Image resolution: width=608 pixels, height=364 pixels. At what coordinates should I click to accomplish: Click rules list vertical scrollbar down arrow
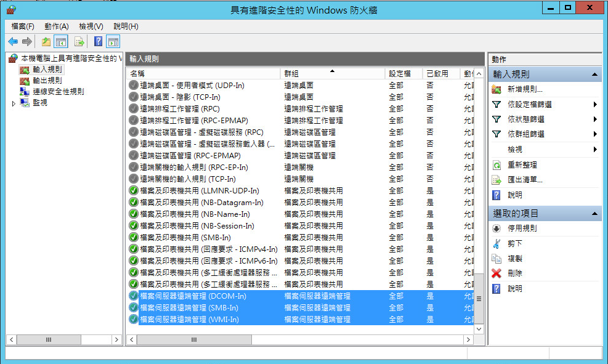[479, 329]
